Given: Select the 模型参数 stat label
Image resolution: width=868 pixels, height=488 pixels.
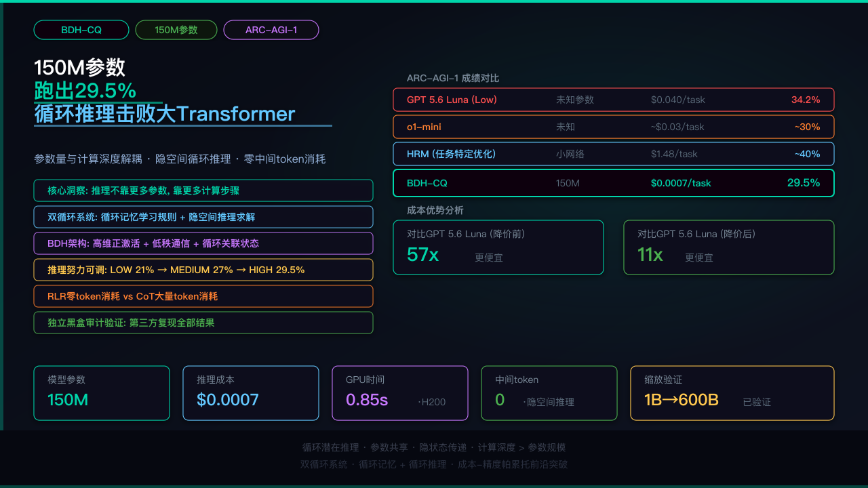Looking at the screenshot, I should tap(66, 380).
